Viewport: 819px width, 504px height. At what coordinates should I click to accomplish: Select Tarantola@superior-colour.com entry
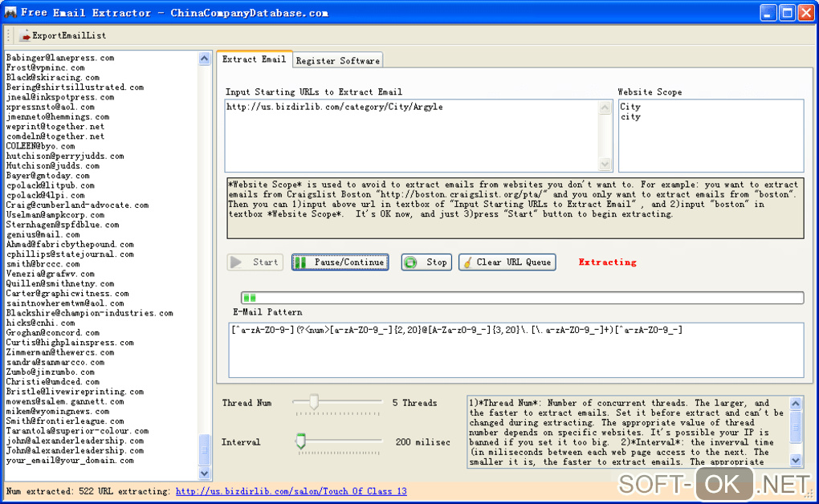point(77,431)
